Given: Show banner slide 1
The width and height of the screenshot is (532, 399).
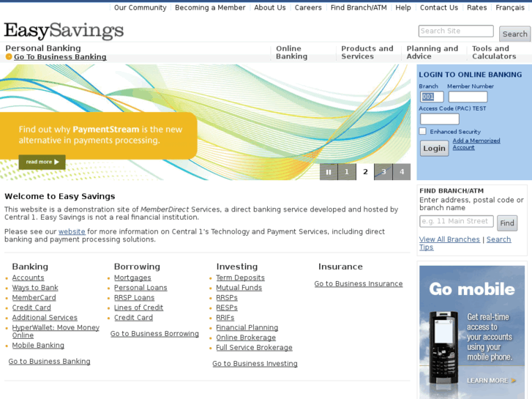Looking at the screenshot, I should [x=347, y=172].
